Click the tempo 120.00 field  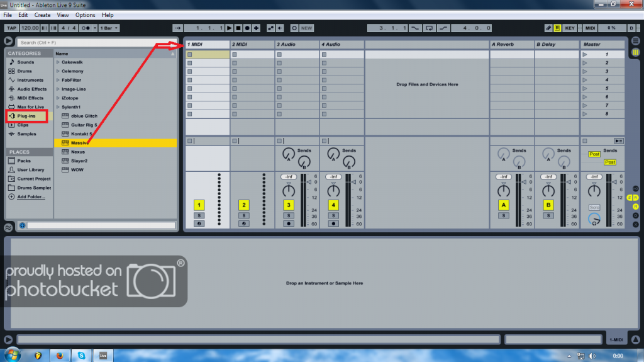pyautogui.click(x=30, y=28)
